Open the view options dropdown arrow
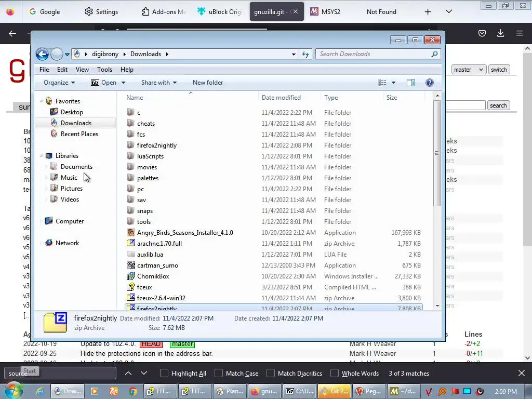The width and height of the screenshot is (532, 399). click(394, 83)
